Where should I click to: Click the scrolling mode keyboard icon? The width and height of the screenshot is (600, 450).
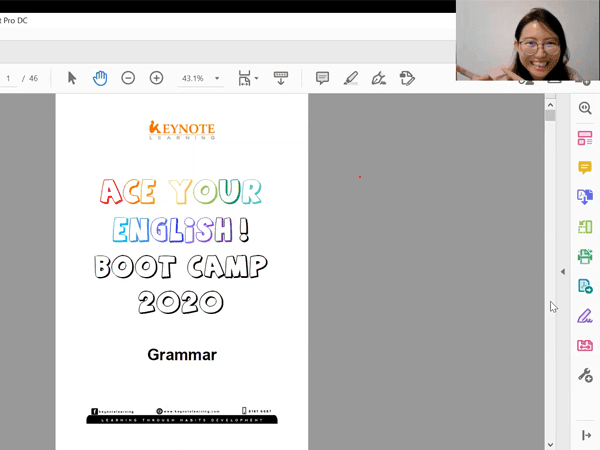pos(281,78)
